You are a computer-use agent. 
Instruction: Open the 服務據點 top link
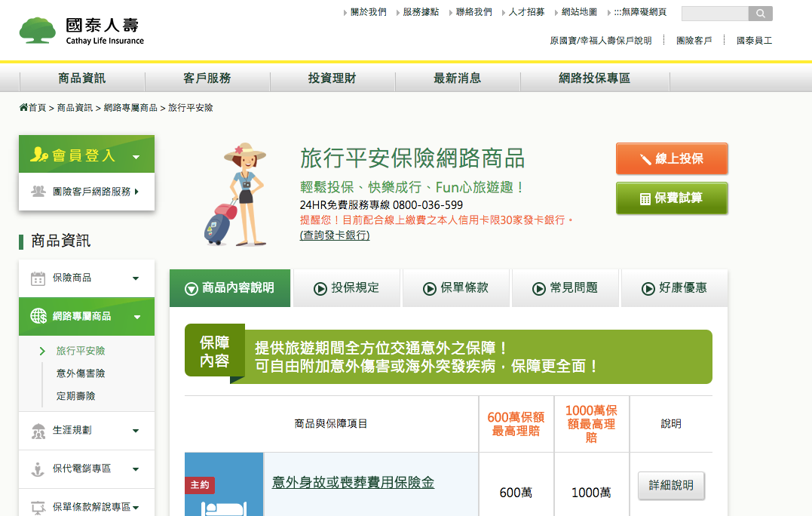point(421,12)
